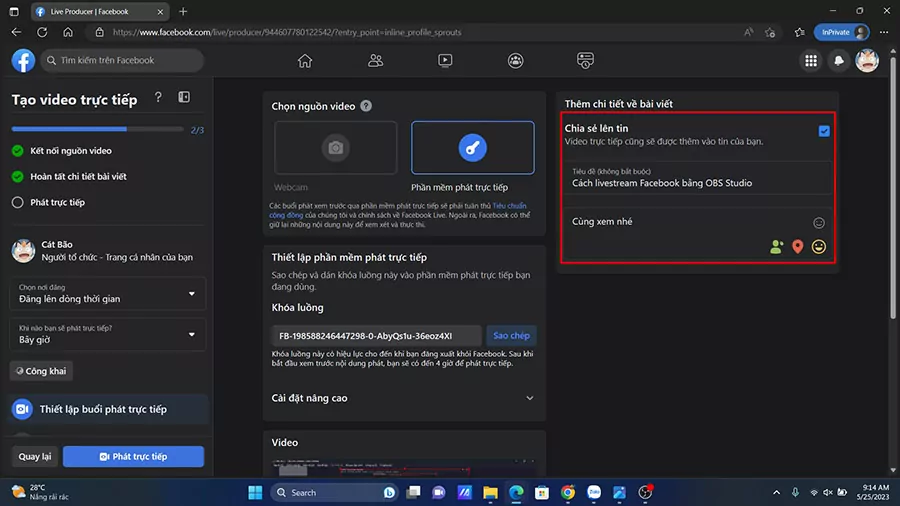900x506 pixels.
Task: Add location with red pin icon
Action: (798, 247)
